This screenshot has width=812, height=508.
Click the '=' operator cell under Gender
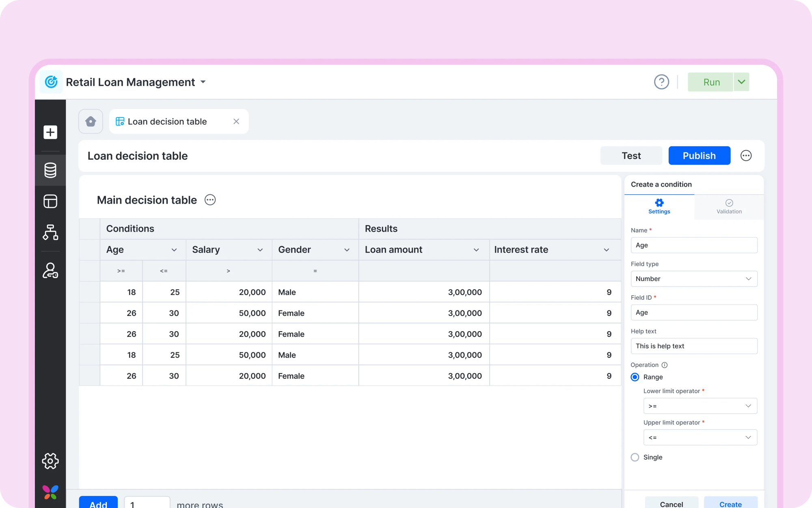pyautogui.click(x=315, y=271)
